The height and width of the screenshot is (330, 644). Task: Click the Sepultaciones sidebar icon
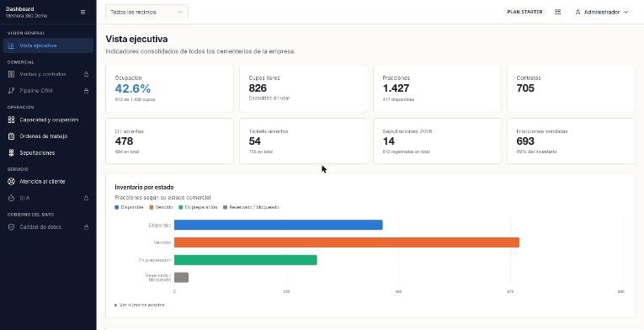click(x=12, y=152)
